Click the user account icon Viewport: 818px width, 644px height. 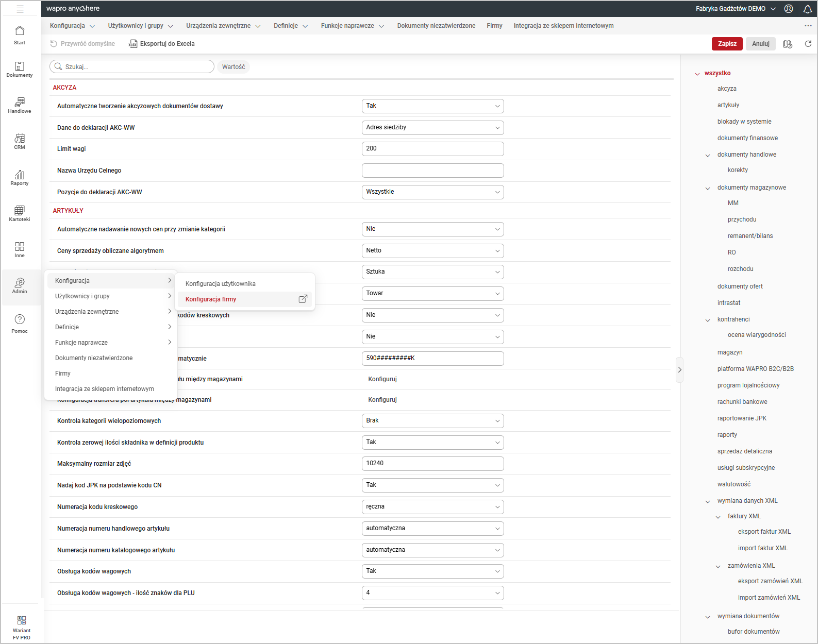[788, 9]
